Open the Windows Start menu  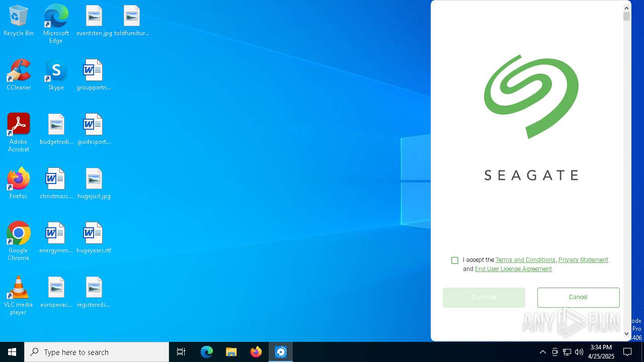coord(12,352)
